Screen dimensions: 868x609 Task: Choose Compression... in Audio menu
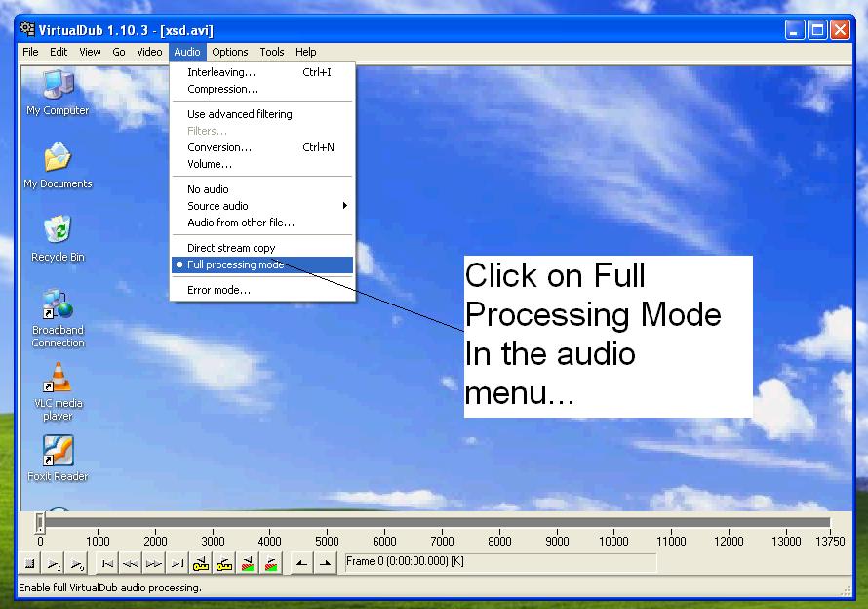point(262,89)
